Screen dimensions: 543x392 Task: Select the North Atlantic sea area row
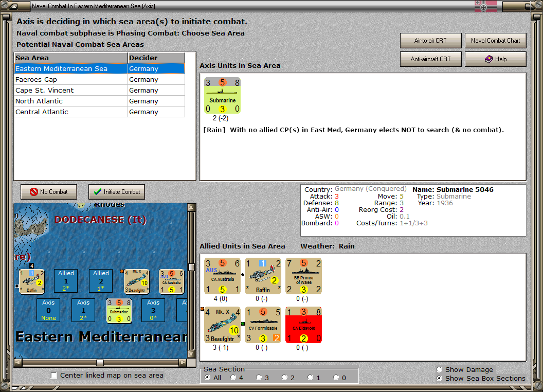click(x=99, y=101)
